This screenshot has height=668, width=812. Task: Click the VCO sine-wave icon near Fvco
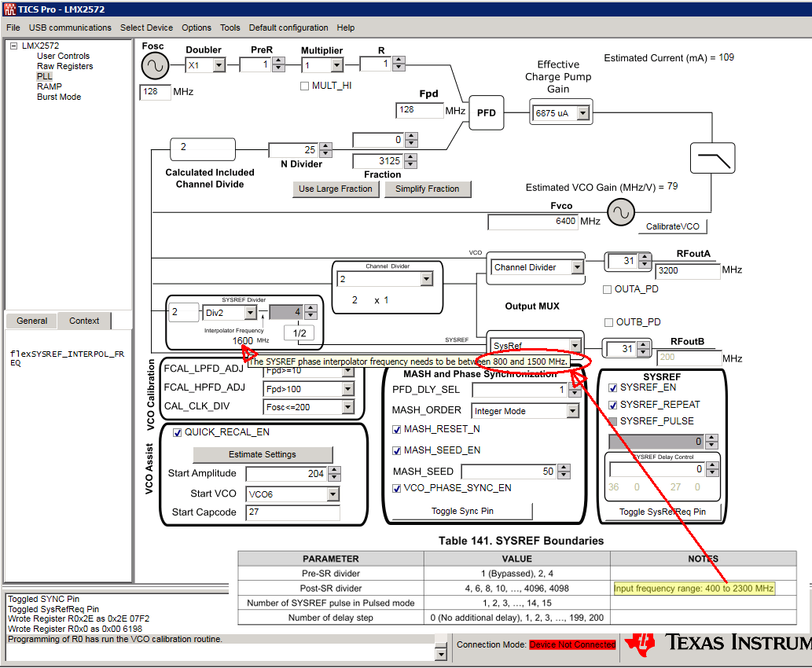click(621, 212)
